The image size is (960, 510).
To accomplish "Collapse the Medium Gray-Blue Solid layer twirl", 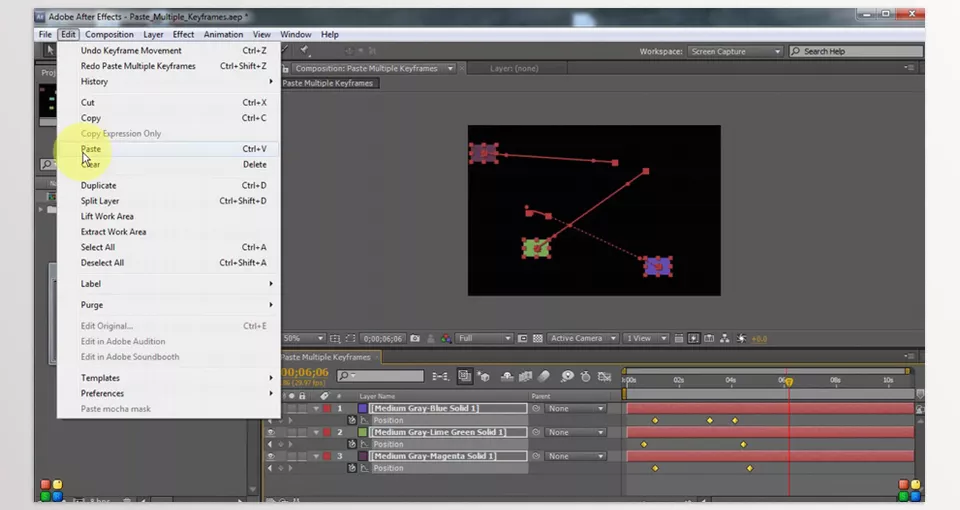I will (316, 408).
